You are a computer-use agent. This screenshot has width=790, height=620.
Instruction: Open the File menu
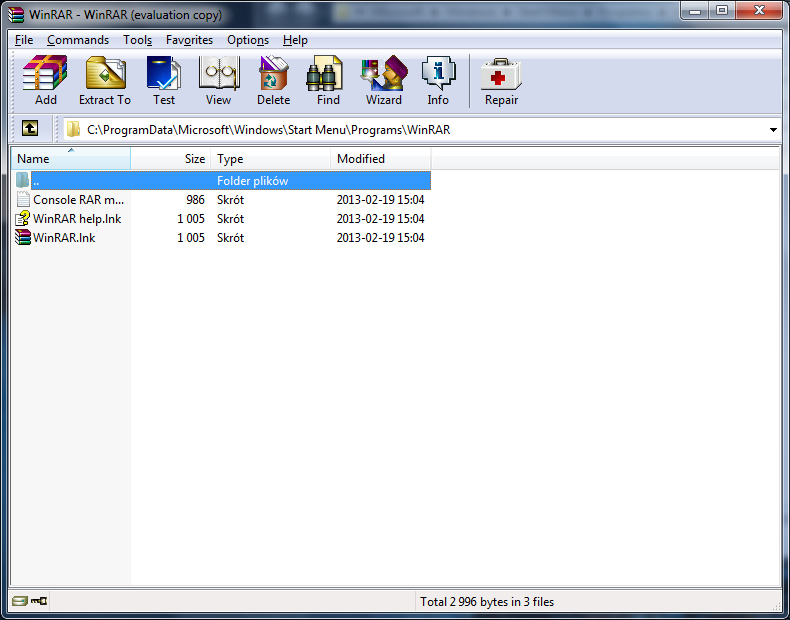tap(24, 40)
